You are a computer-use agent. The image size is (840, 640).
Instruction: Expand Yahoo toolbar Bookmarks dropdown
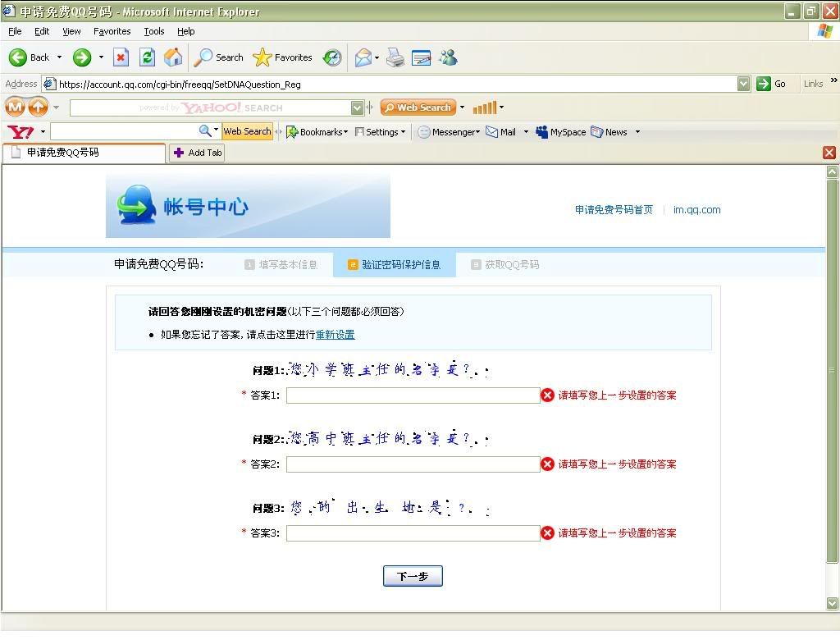coord(317,132)
